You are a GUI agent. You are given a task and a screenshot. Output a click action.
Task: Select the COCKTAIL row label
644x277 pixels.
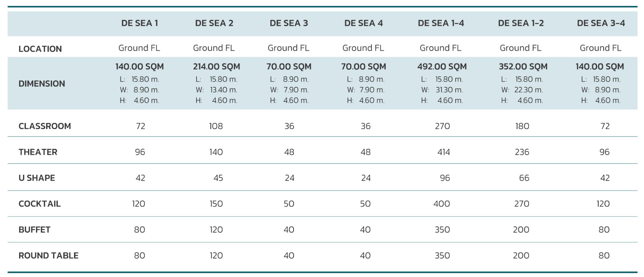pos(40,204)
